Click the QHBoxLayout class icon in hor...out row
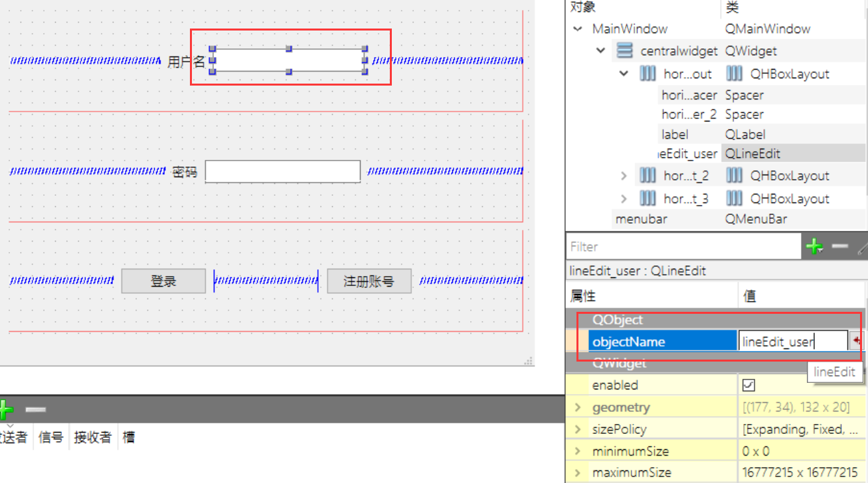 (x=735, y=74)
